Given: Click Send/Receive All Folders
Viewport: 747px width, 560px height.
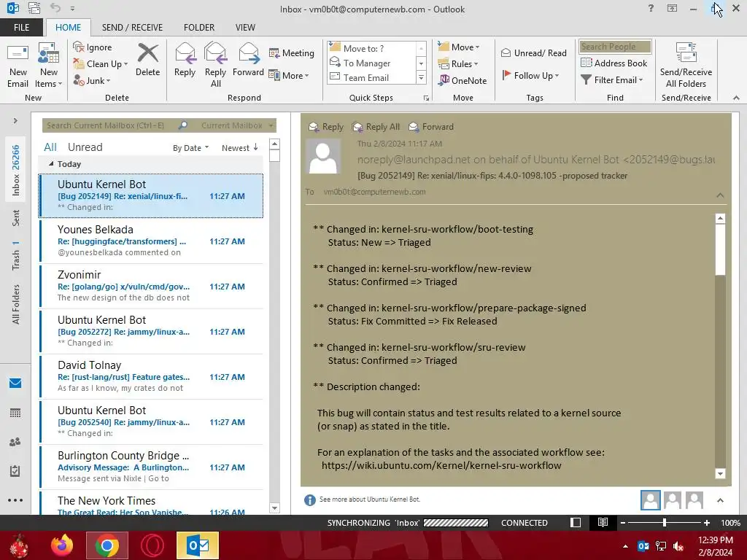Looking at the screenshot, I should [686, 65].
